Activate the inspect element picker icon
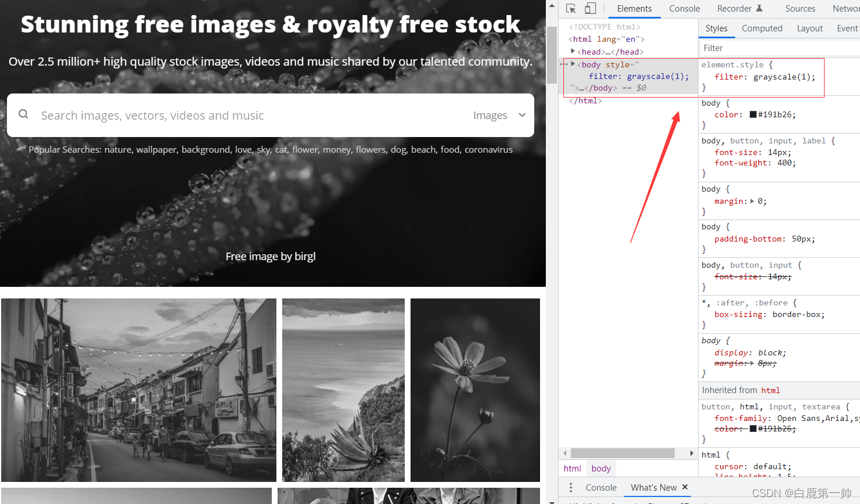Viewport: 860px width, 504px height. click(x=571, y=9)
